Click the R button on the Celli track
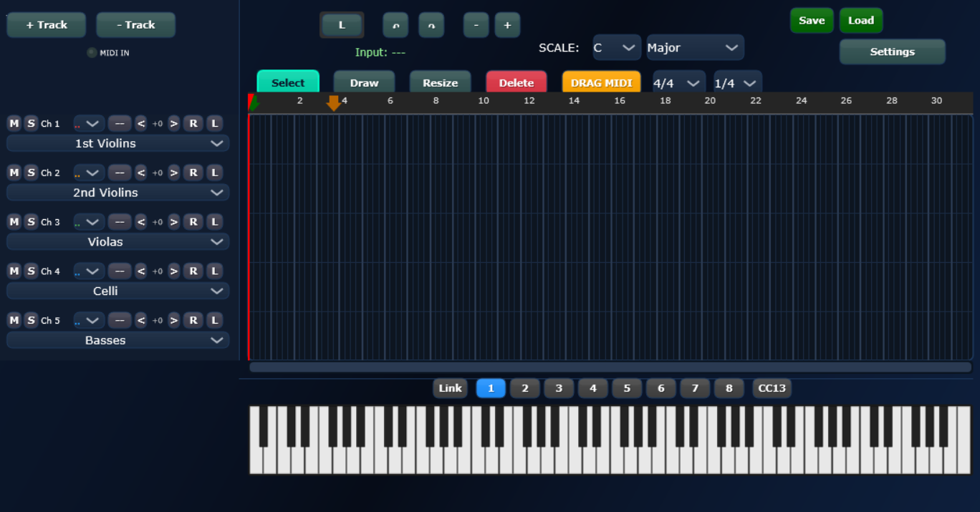Viewport: 980px width, 512px height. pos(193,271)
